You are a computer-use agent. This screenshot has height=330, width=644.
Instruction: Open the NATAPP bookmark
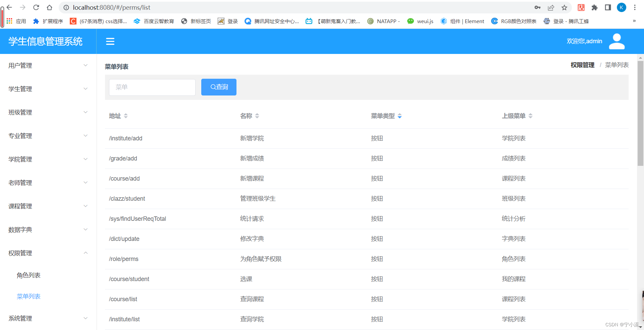pyautogui.click(x=384, y=21)
